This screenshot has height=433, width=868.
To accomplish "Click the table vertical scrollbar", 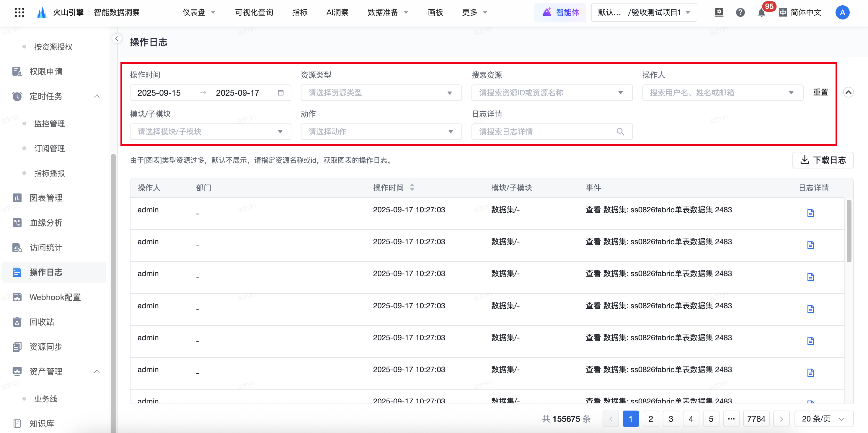I will pyautogui.click(x=849, y=231).
